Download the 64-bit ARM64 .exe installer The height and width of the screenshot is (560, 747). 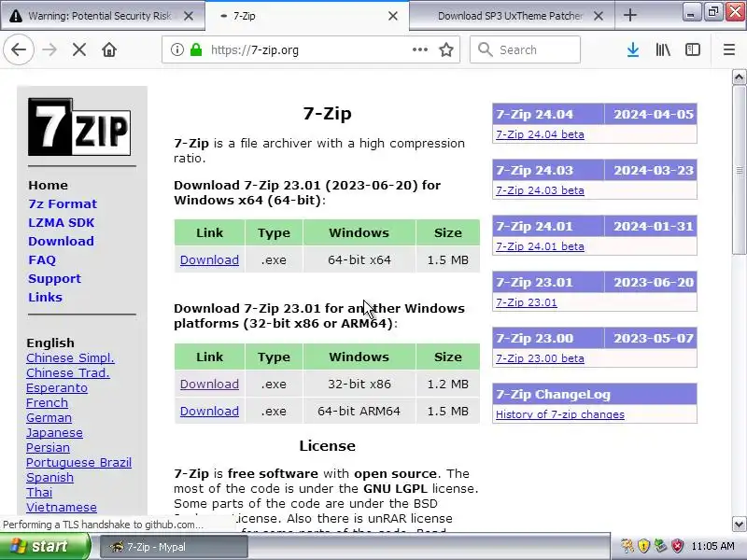pos(209,411)
